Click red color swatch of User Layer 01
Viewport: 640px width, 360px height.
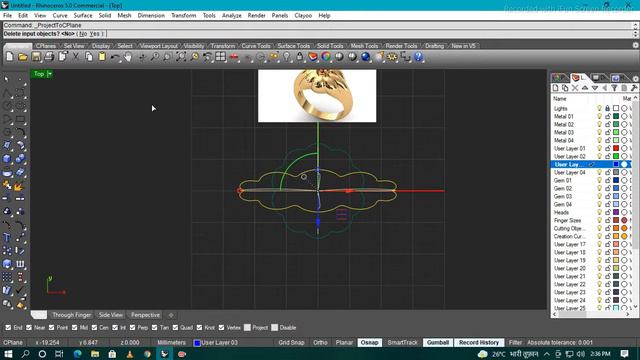tap(616, 148)
